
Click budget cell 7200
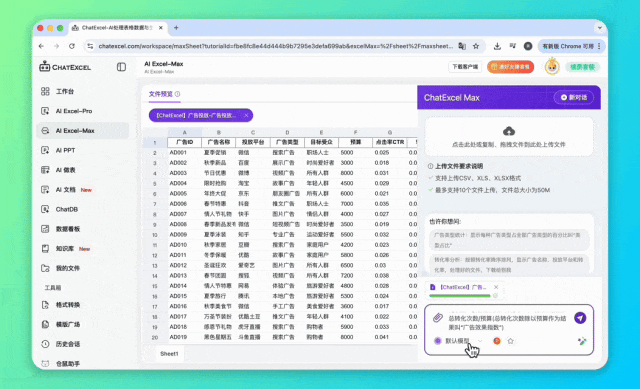pos(356,276)
